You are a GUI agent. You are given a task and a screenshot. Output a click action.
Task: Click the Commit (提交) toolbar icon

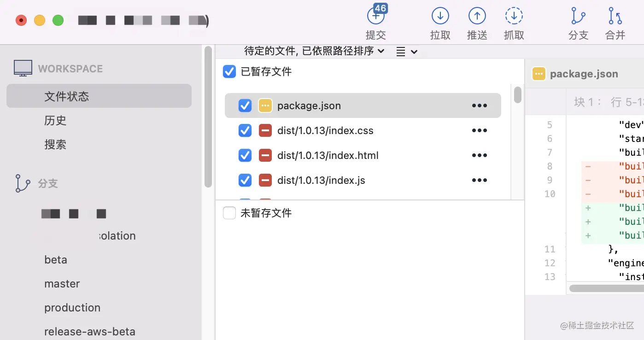376,16
